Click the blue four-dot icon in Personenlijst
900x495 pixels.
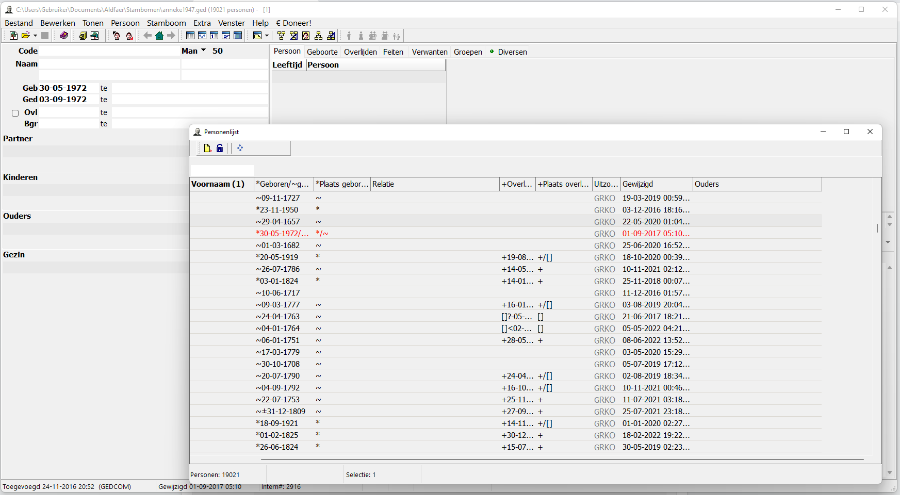(240, 149)
